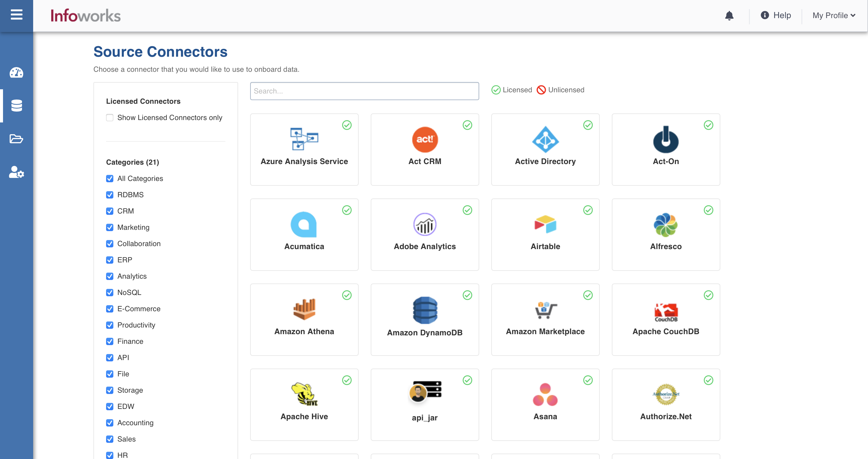Click the Asana label
Image resolution: width=868 pixels, height=459 pixels.
[545, 416]
